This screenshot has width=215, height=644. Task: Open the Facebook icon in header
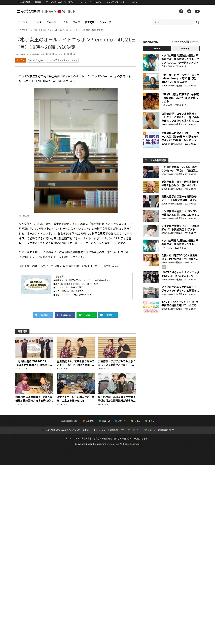pyautogui.click(x=181, y=12)
